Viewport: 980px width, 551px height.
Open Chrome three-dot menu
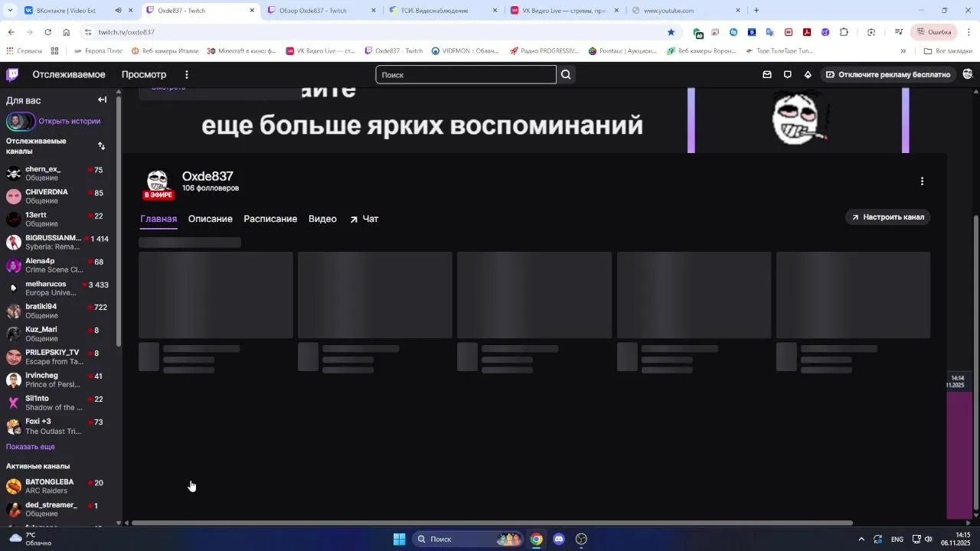click(969, 32)
